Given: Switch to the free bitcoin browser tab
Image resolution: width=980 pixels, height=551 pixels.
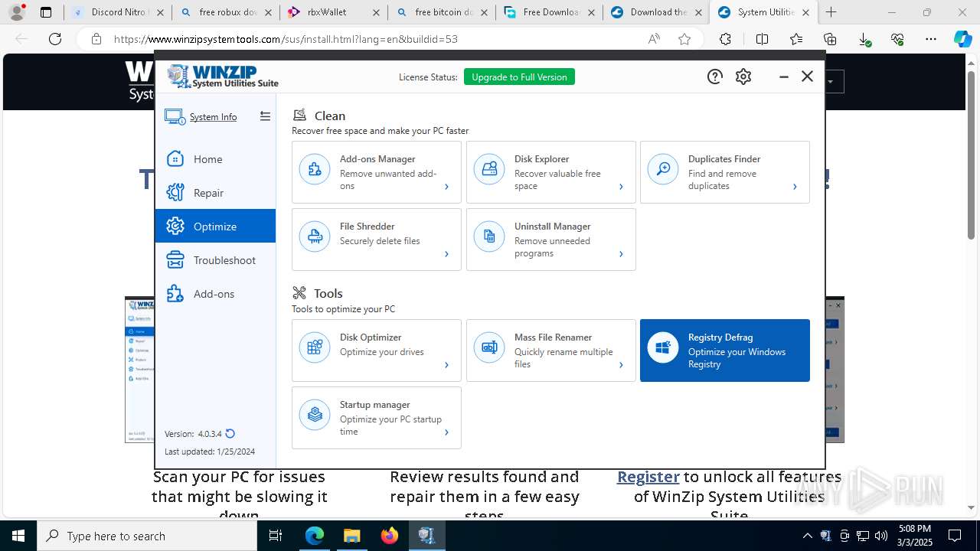Looking at the screenshot, I should [441, 12].
